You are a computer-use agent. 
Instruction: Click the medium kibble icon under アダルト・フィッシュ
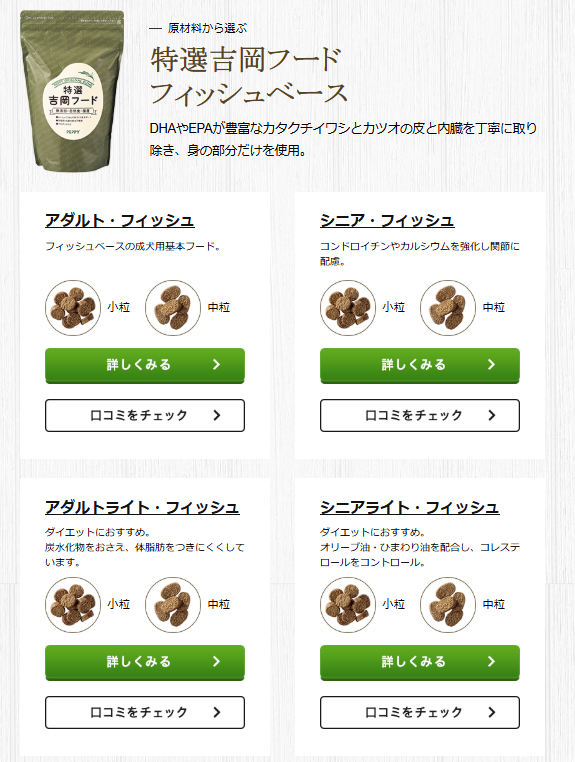click(173, 308)
